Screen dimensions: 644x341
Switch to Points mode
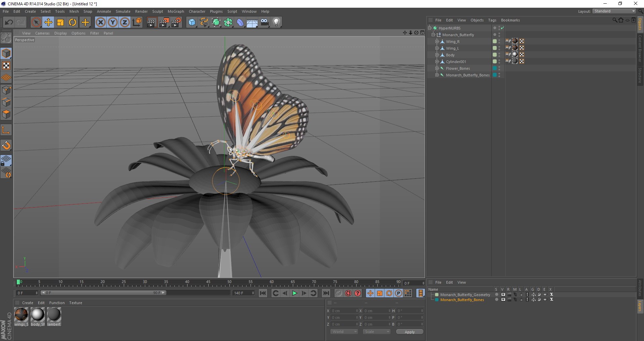[6, 90]
